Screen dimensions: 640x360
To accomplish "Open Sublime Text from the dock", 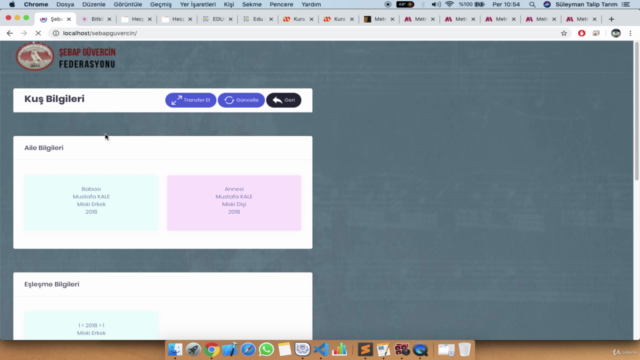I will click(365, 350).
